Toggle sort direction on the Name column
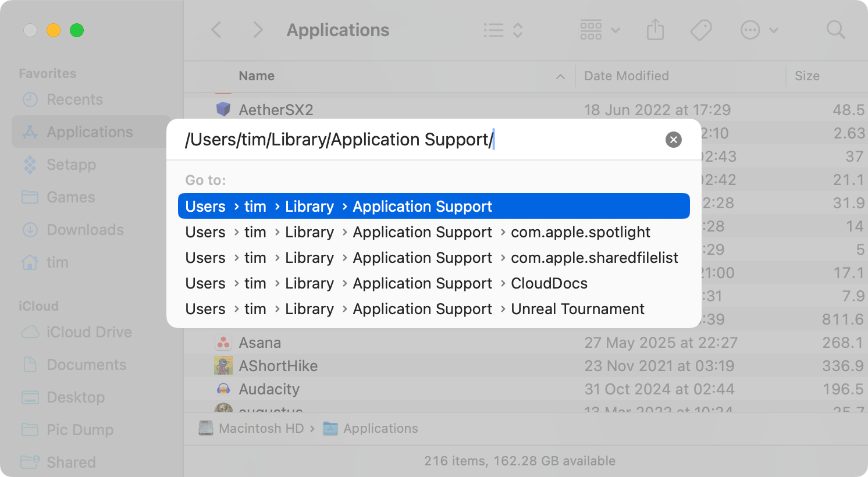 click(x=559, y=76)
